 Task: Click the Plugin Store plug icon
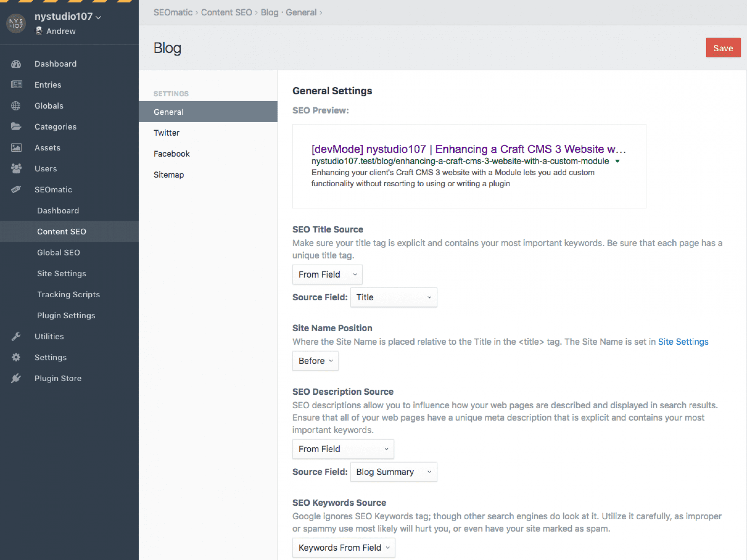pyautogui.click(x=16, y=378)
